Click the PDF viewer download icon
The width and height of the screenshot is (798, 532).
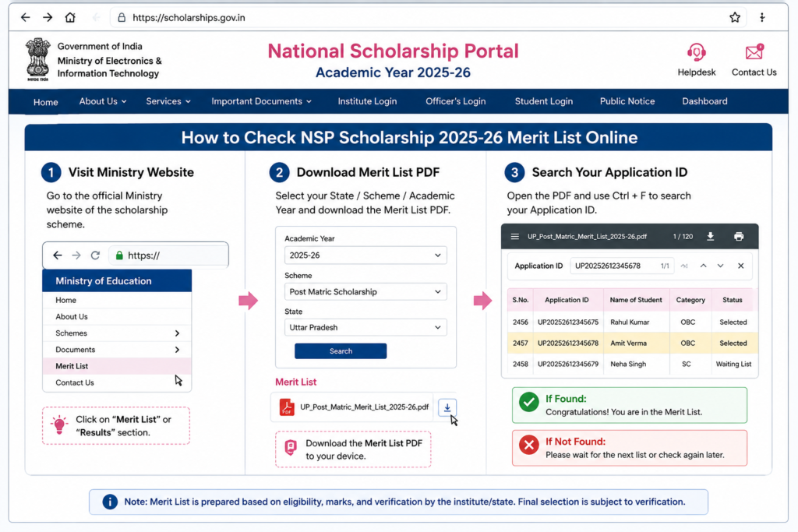point(711,237)
